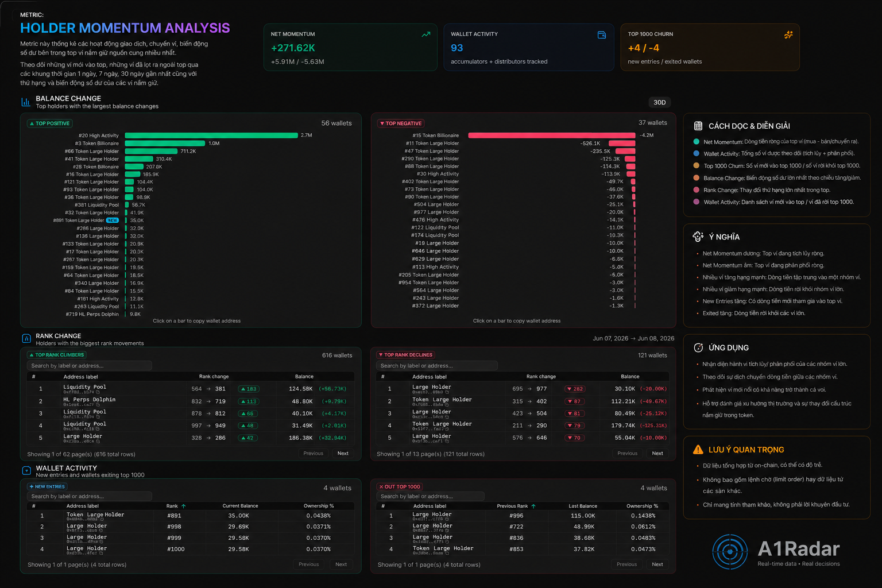Click the Lưu ý quan trọng warning icon
The image size is (882, 588).
[698, 450]
